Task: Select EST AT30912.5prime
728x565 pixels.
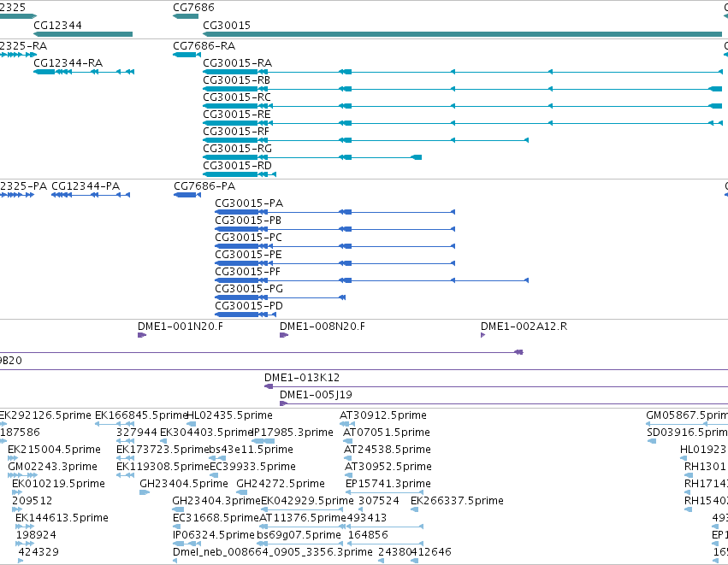Action: [x=383, y=415]
